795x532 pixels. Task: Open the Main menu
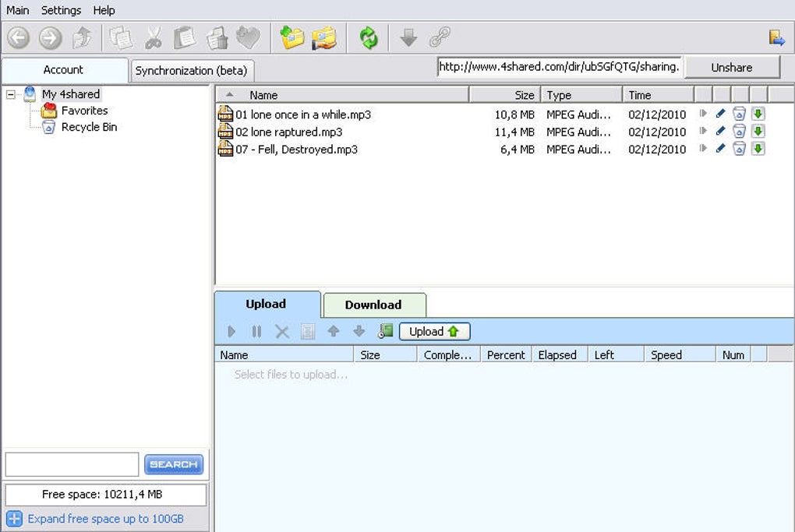coord(18,10)
